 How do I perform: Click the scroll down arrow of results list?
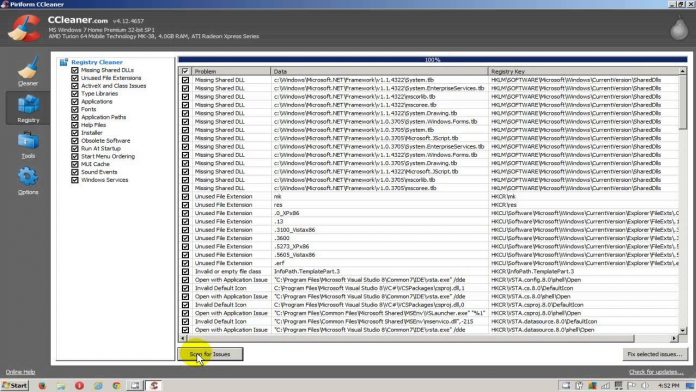point(683,330)
